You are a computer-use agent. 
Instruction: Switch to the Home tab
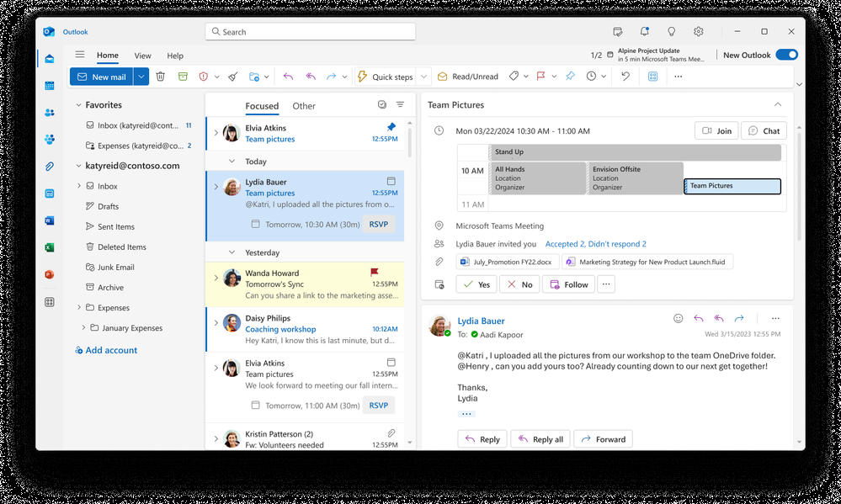point(108,56)
